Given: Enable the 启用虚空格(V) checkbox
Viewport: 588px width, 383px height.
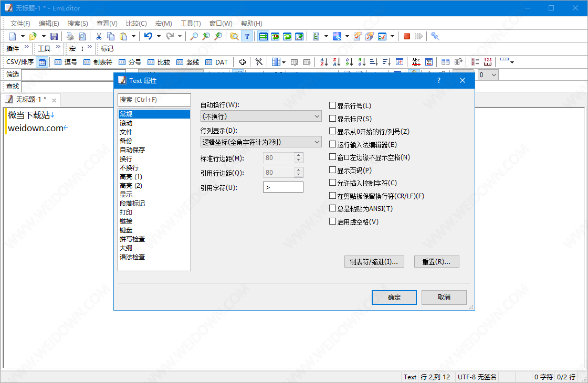Looking at the screenshot, I should tap(333, 221).
